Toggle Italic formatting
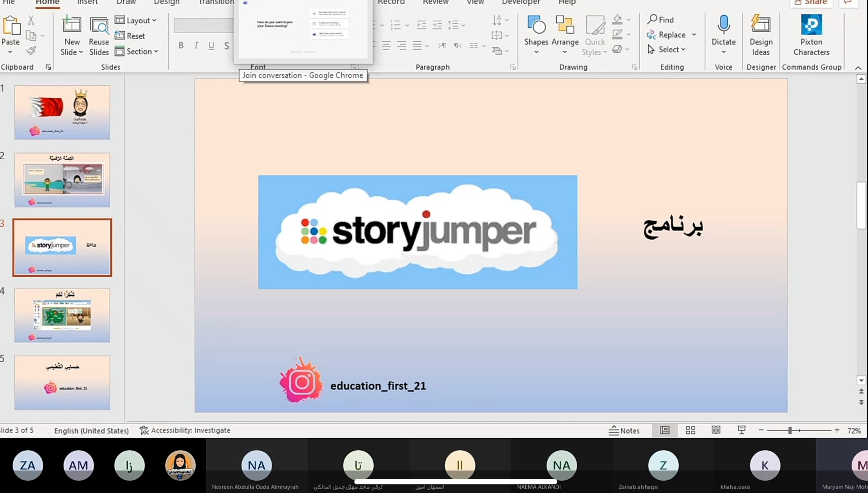Viewport: 868px width, 493px height. tap(196, 45)
